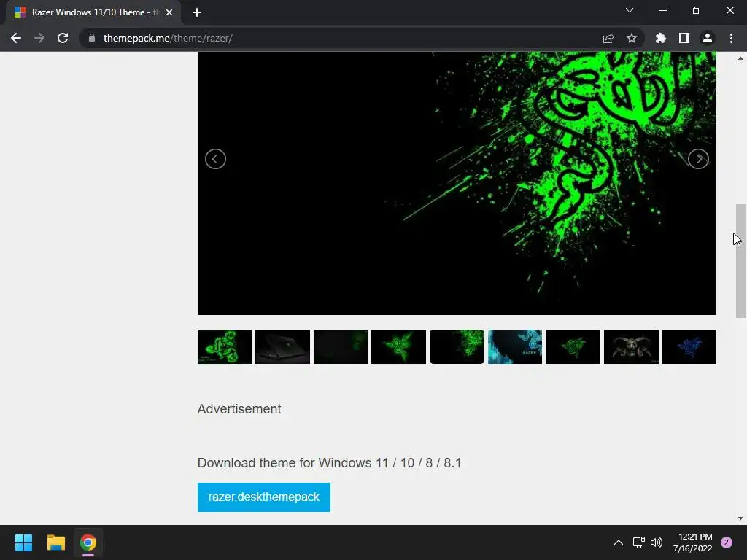This screenshot has height=560, width=747.
Task: Select the highlighted green splatter thumbnail
Action: [457, 346]
